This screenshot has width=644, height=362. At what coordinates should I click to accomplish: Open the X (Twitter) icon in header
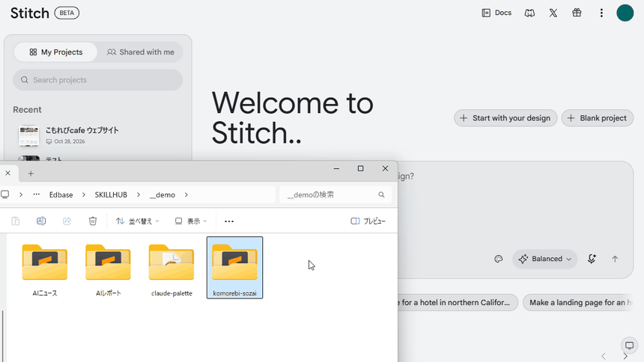click(553, 13)
